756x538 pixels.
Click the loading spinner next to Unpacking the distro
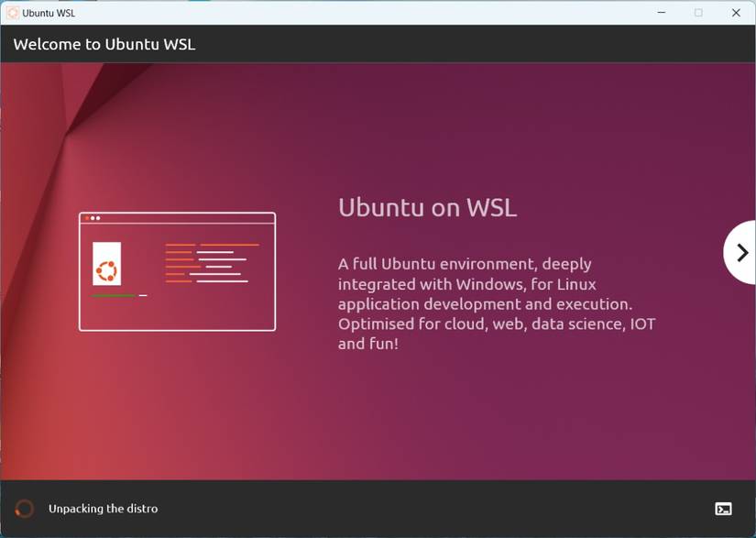click(x=24, y=508)
